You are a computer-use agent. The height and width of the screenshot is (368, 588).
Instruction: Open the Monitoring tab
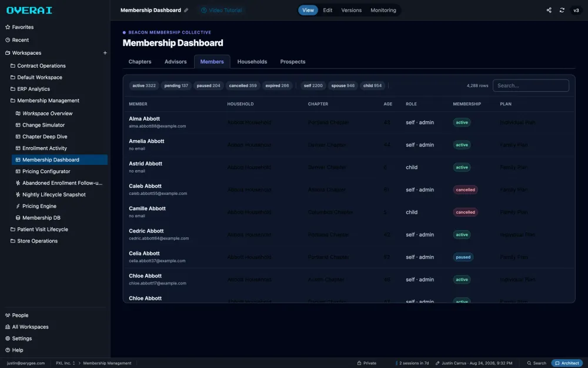click(x=383, y=10)
